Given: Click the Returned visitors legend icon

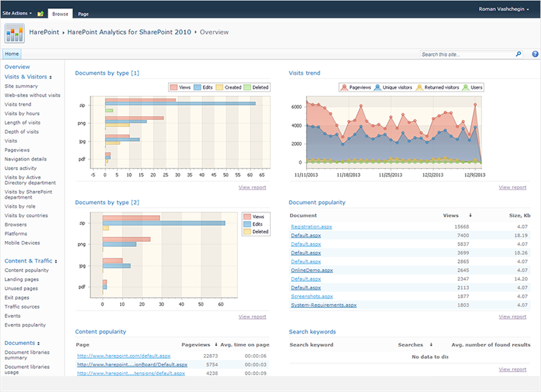Looking at the screenshot, I should [x=419, y=88].
